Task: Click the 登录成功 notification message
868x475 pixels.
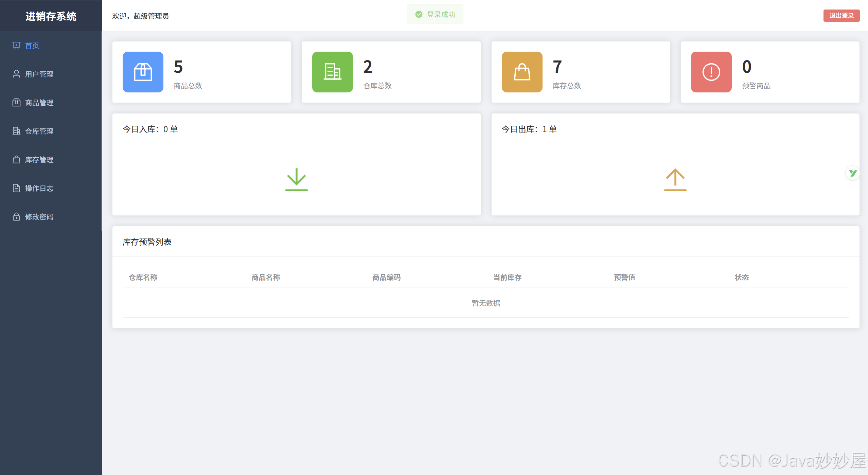Action: [x=435, y=14]
